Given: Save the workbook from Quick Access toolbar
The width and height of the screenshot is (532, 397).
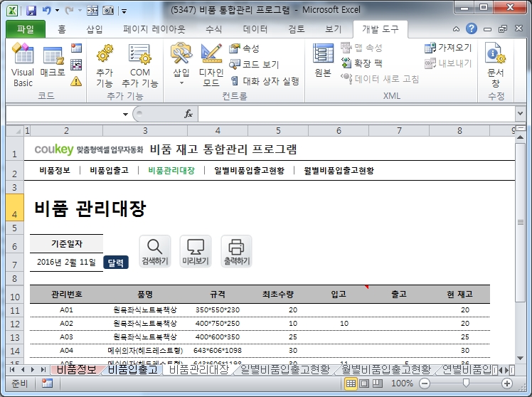Looking at the screenshot, I should (31, 11).
